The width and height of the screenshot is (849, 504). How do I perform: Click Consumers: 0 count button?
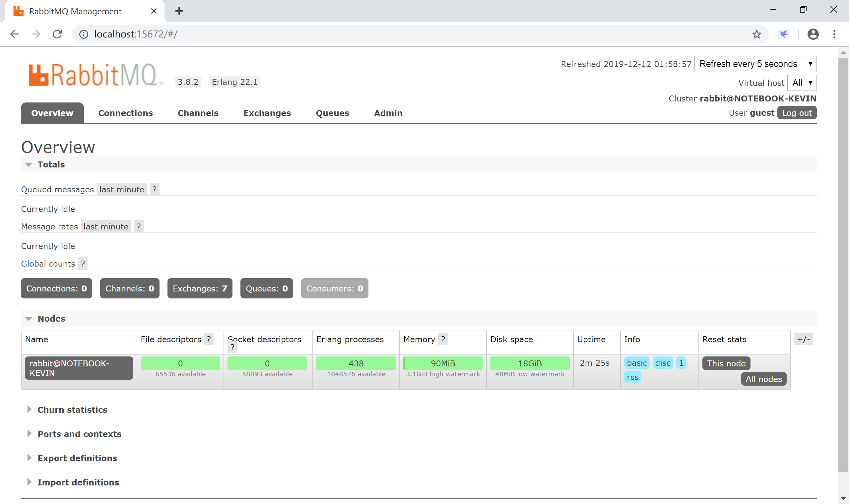335,288
